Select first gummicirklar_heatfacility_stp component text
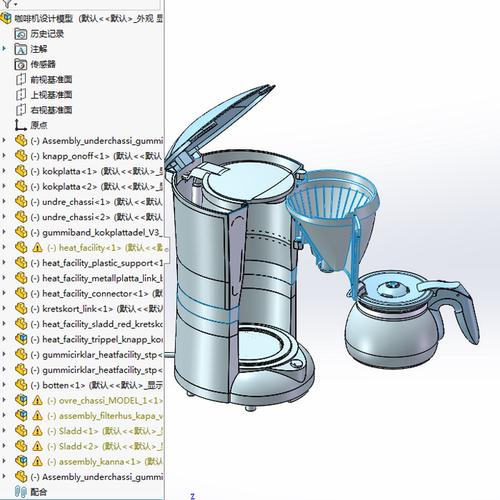This screenshot has height=500, width=500. pos(97,354)
